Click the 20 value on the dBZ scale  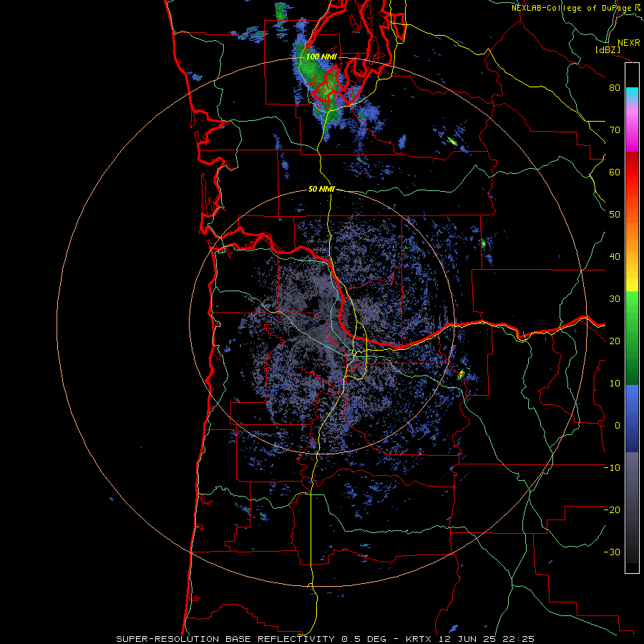615,341
